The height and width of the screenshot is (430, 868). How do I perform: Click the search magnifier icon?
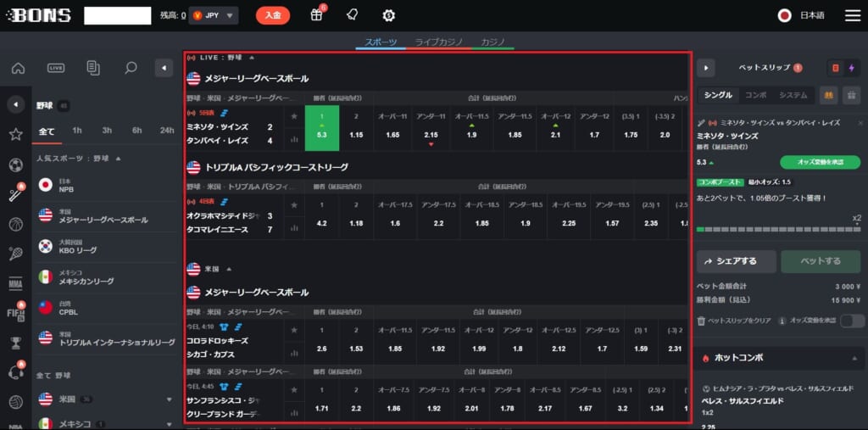pos(131,68)
